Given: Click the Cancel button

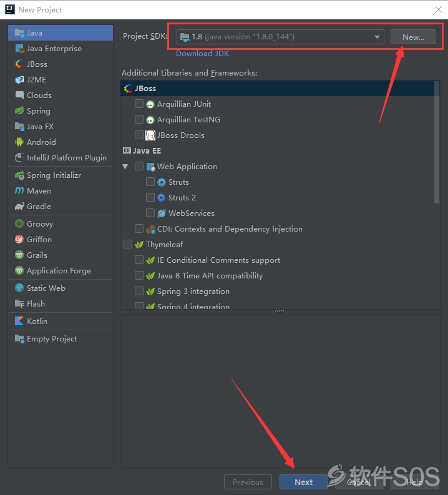Looking at the screenshot, I should click(x=359, y=482).
